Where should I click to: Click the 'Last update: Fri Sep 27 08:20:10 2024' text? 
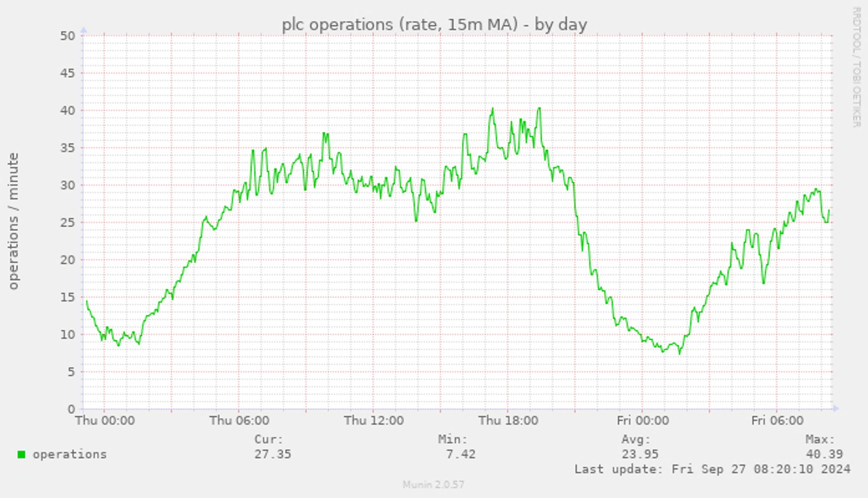712,469
